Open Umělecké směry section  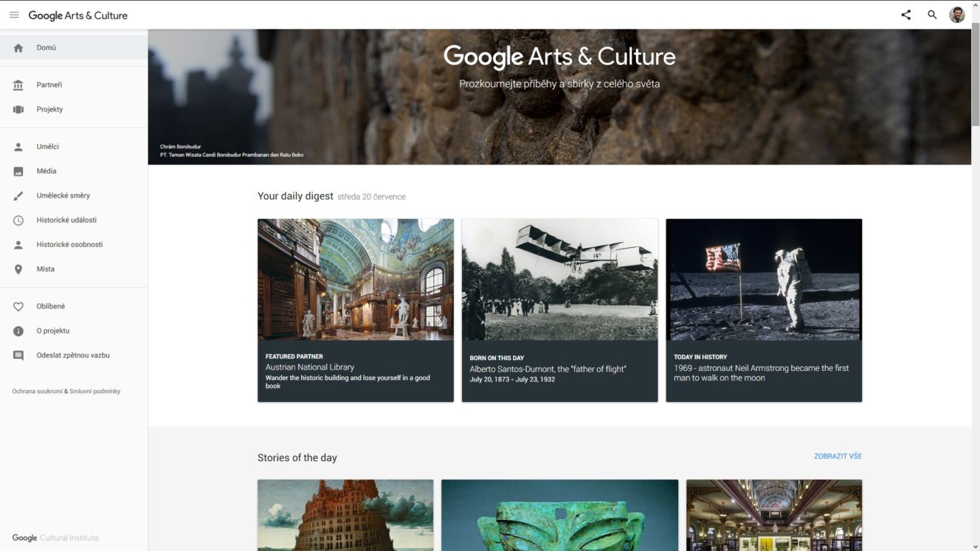click(x=74, y=195)
